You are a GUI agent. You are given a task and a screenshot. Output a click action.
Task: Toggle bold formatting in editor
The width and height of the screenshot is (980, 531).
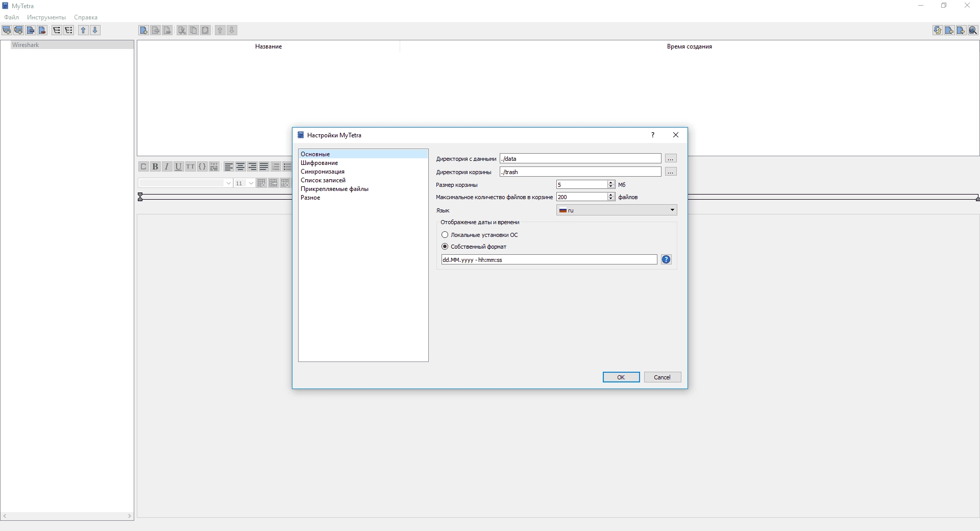point(155,166)
